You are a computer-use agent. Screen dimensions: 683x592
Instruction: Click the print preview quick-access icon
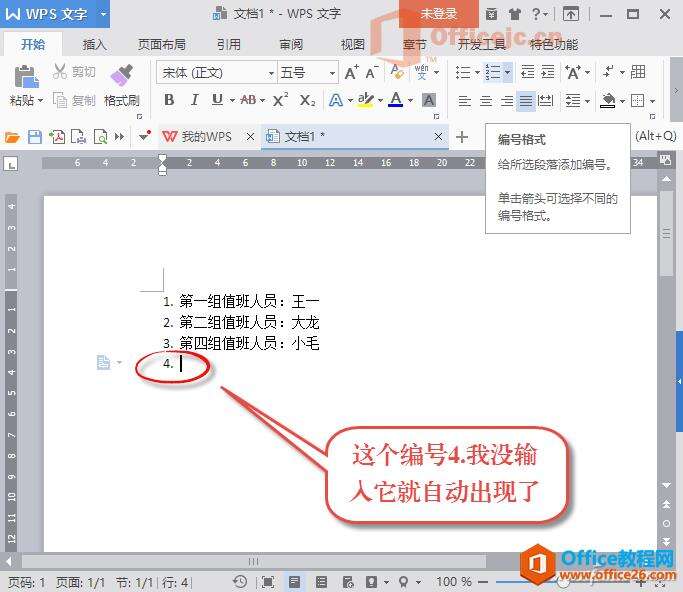[100, 137]
